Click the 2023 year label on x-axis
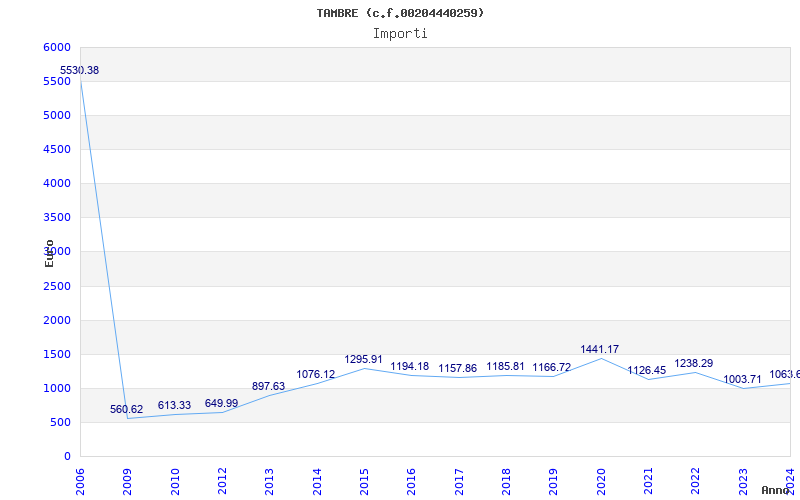Image resolution: width=800 pixels, height=500 pixels. click(743, 481)
